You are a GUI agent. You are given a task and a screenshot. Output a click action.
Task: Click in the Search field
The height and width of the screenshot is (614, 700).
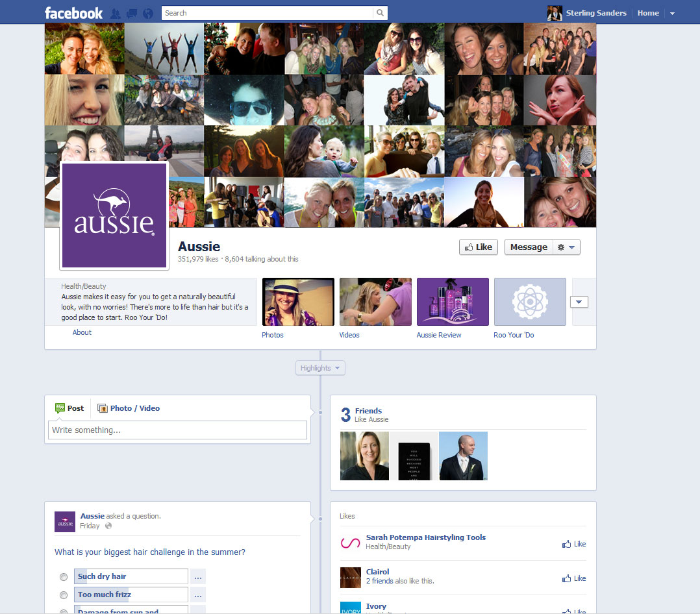pos(267,13)
